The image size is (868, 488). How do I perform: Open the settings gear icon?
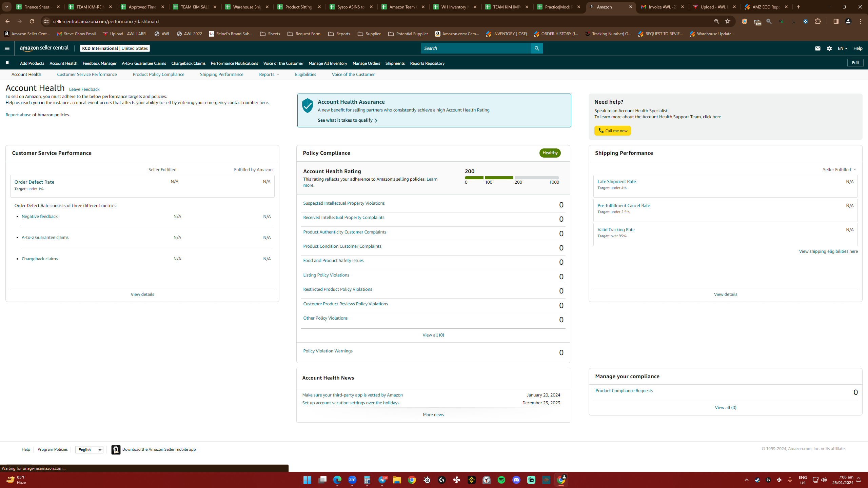(829, 48)
